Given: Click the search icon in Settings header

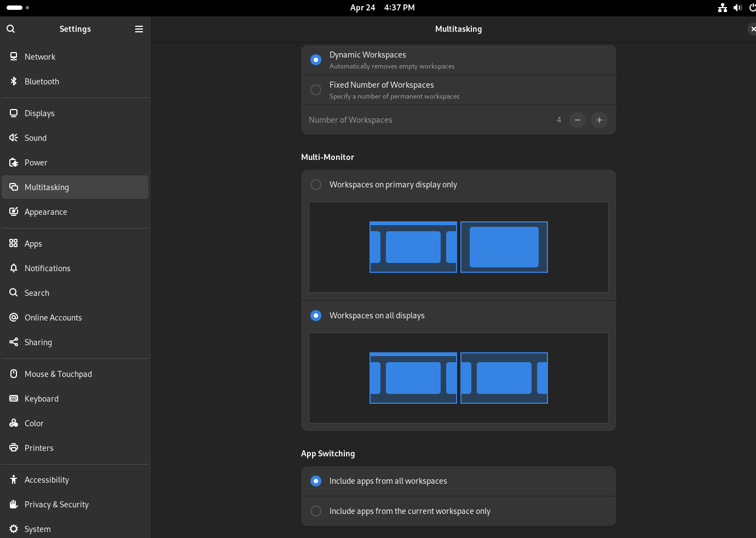Looking at the screenshot, I should pyautogui.click(x=11, y=29).
